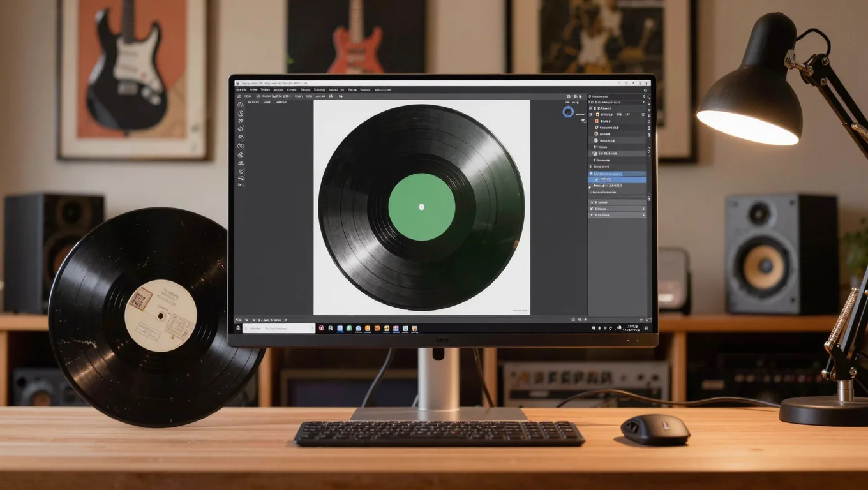Open the Start button on the taskbar
Screen dimensions: 868x490
(x=238, y=328)
